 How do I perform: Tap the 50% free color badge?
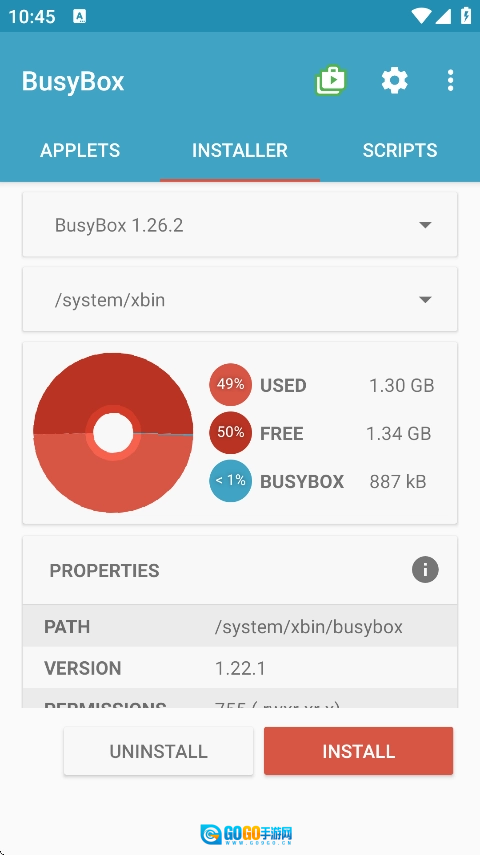coord(230,433)
